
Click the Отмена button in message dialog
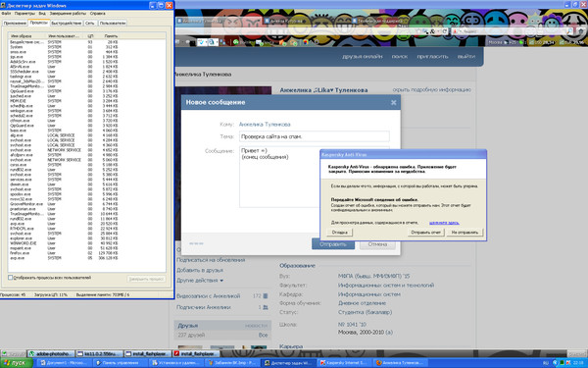[377, 244]
